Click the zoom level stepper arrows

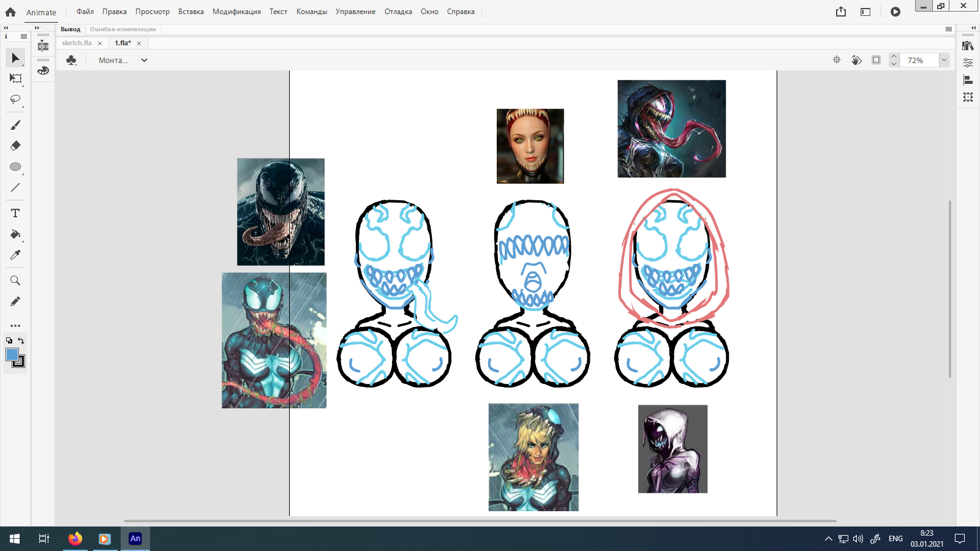click(894, 60)
